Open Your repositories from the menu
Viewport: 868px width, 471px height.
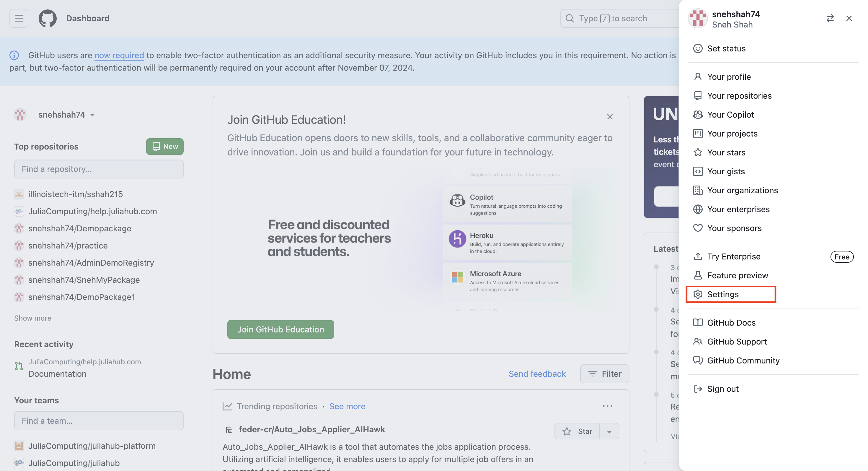coord(773,95)
